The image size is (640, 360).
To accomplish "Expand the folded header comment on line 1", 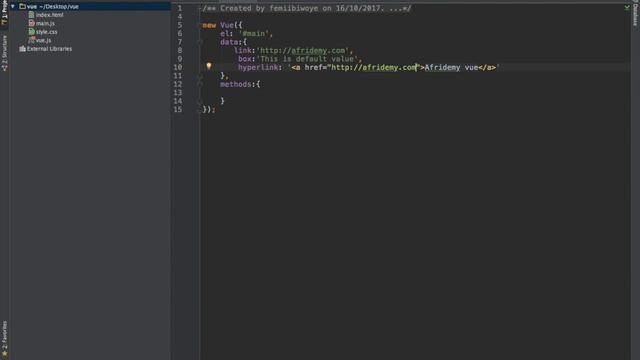I will click(200, 8).
